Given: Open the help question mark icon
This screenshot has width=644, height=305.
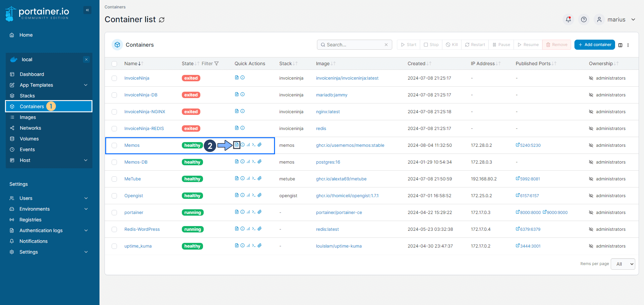Looking at the screenshot, I should pos(584,19).
